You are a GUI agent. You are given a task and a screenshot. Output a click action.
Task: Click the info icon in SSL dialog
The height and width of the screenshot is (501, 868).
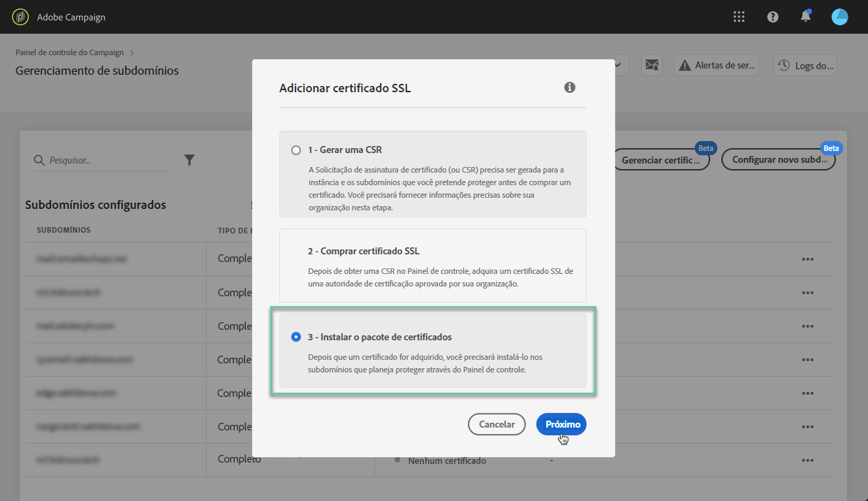point(570,87)
